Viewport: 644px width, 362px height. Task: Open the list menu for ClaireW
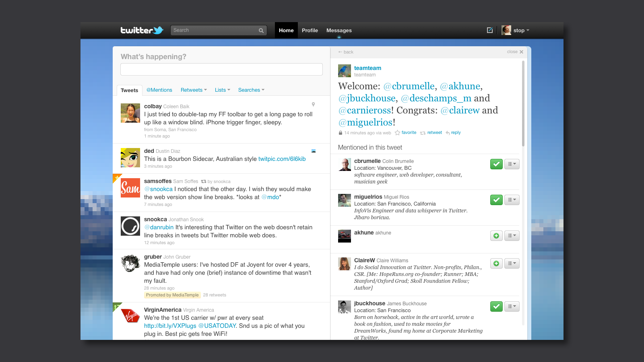coord(512,263)
